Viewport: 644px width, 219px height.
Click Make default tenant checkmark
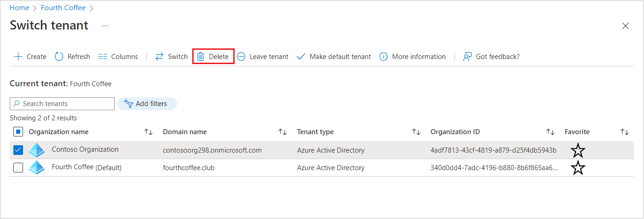coord(301,57)
